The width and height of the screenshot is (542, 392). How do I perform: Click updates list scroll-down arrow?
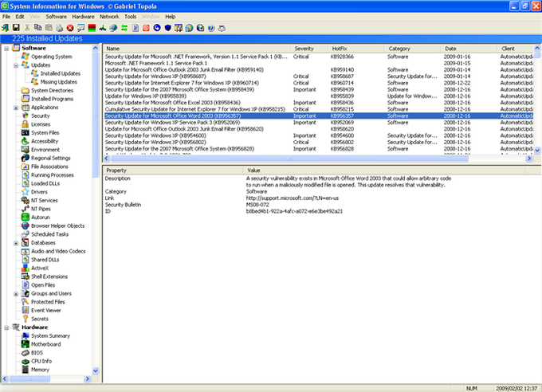[x=537, y=151]
